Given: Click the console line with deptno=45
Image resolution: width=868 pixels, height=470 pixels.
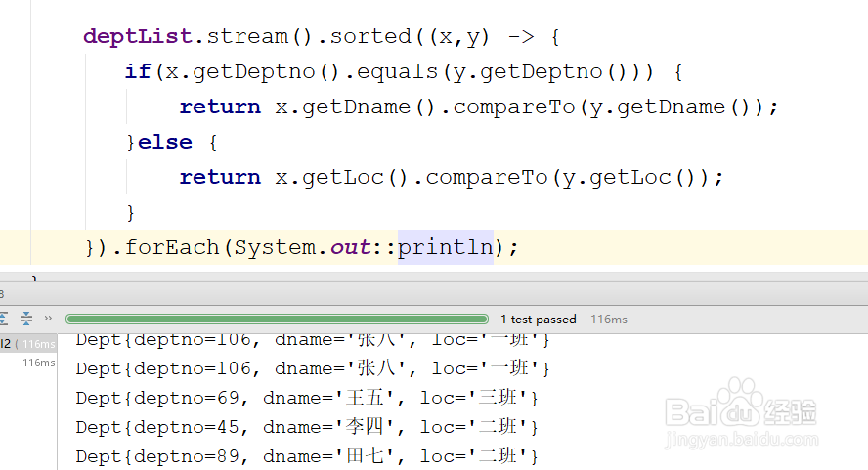Looking at the screenshot, I should click(x=307, y=427).
